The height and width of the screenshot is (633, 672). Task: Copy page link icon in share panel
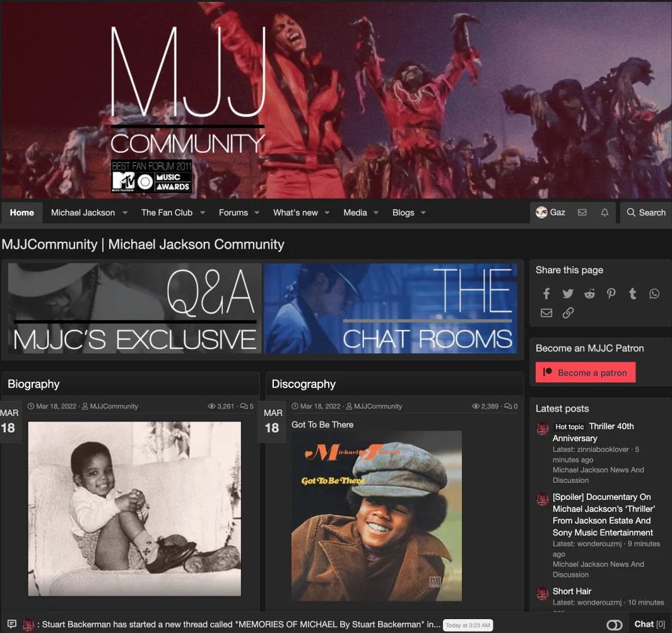click(x=568, y=313)
